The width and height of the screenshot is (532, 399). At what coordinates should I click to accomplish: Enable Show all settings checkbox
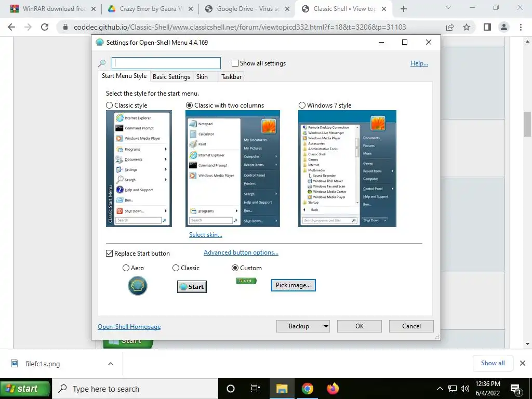click(235, 63)
